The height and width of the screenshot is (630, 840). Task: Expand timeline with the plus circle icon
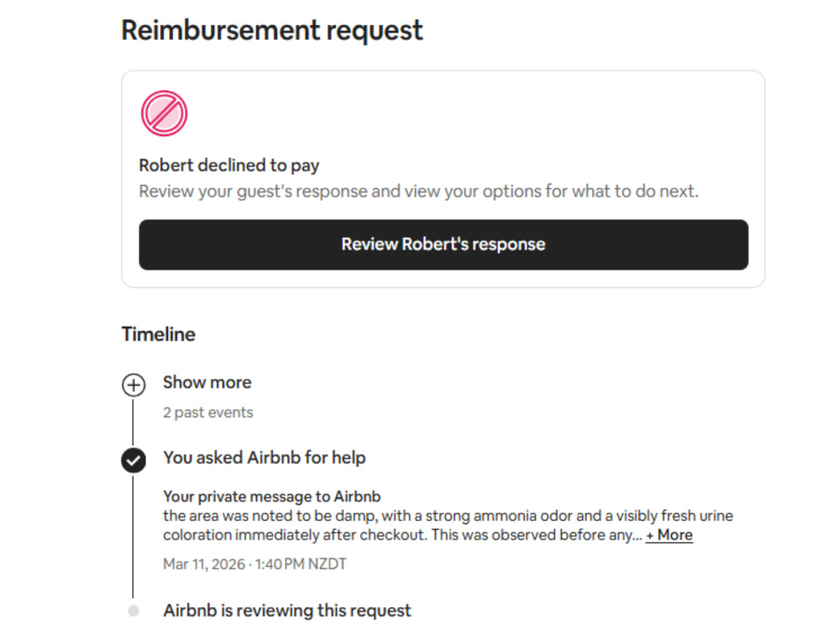click(134, 386)
